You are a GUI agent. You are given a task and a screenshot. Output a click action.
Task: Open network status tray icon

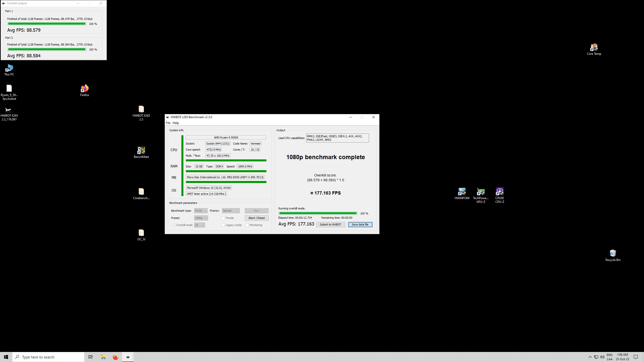pos(596,357)
